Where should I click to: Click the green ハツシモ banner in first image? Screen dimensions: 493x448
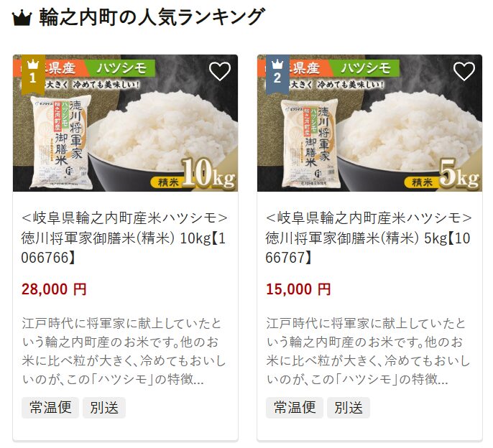point(121,68)
